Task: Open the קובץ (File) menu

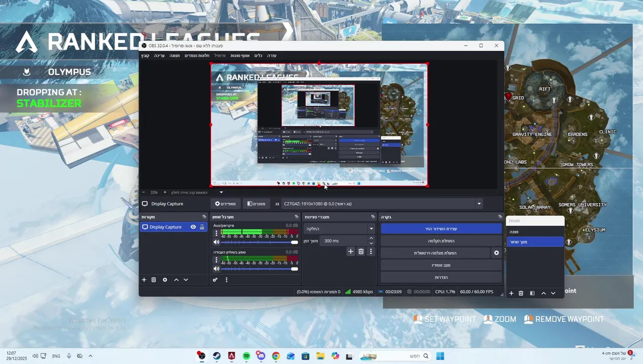Action: 145,56
